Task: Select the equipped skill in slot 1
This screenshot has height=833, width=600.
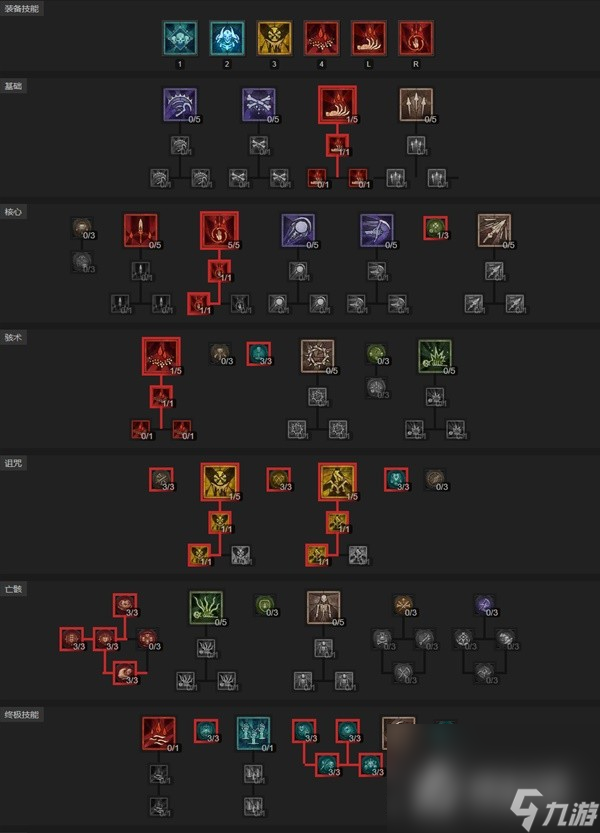Action: [x=180, y=38]
